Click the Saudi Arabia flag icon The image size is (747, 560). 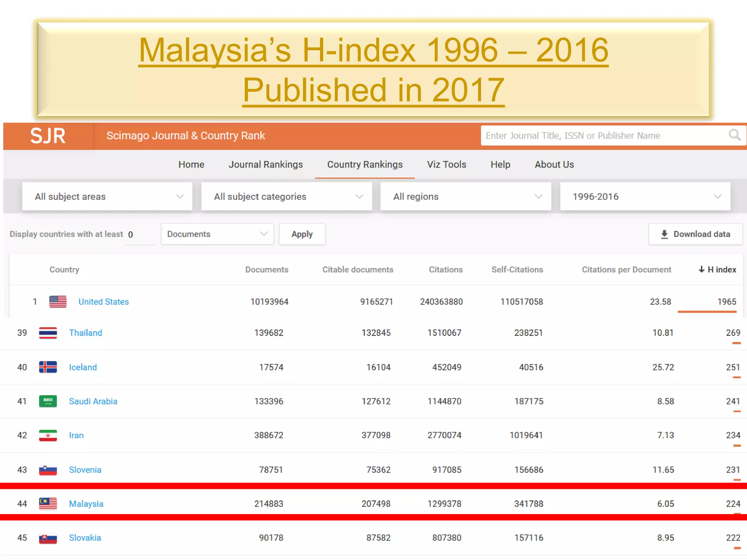(48, 401)
